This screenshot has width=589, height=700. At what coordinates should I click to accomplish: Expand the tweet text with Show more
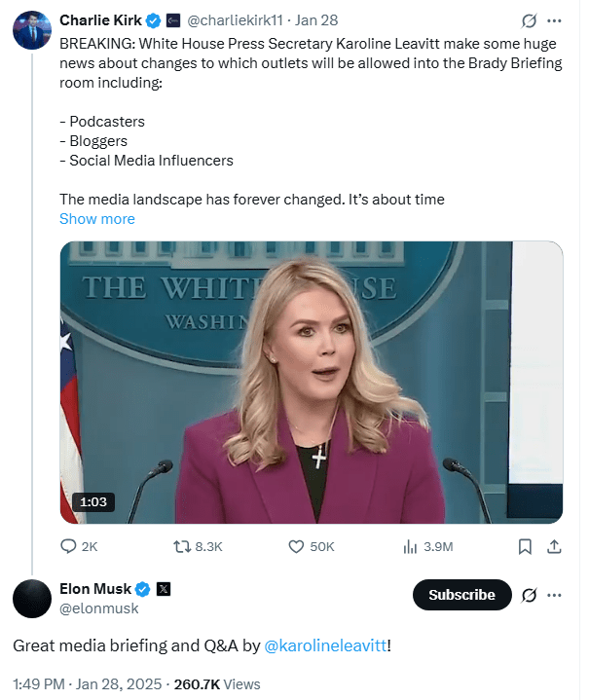[97, 219]
